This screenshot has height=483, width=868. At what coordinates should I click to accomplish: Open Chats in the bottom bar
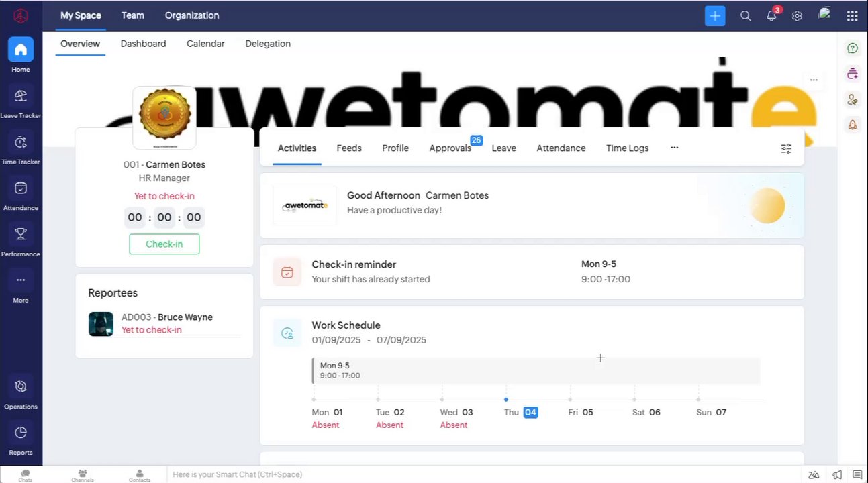click(x=26, y=476)
